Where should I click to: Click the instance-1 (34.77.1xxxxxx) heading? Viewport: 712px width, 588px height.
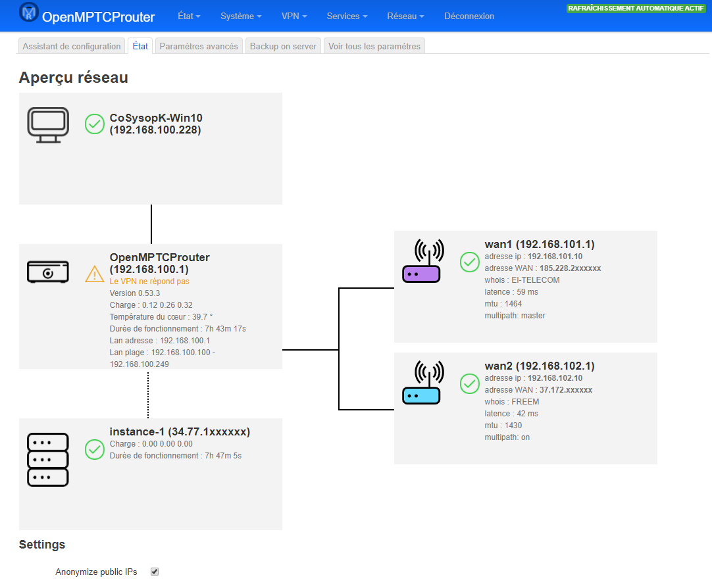click(180, 431)
